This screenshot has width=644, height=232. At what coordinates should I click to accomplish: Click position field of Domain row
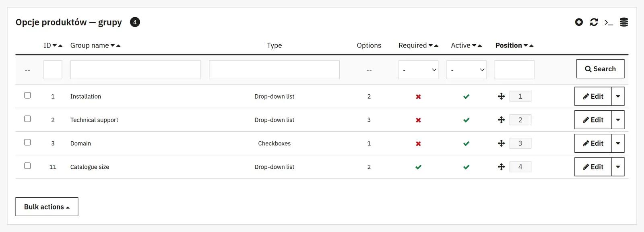[520, 143]
